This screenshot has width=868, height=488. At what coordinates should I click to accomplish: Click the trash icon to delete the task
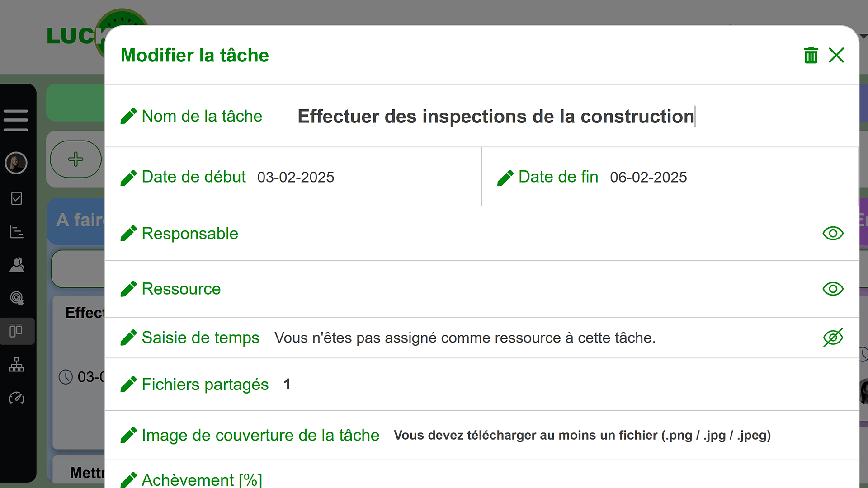click(811, 55)
